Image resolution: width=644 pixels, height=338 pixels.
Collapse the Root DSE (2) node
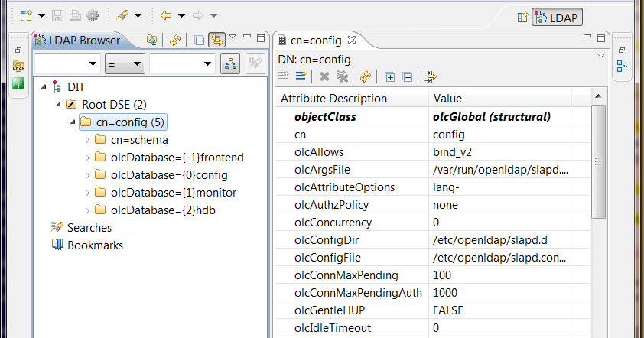click(58, 105)
